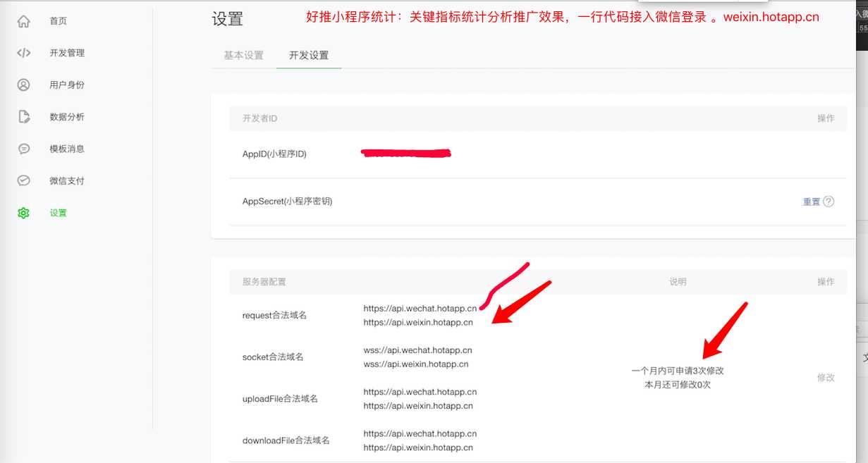The height and width of the screenshot is (463, 868).
Task: Select 数据分析 in sidebar
Action: point(67,117)
